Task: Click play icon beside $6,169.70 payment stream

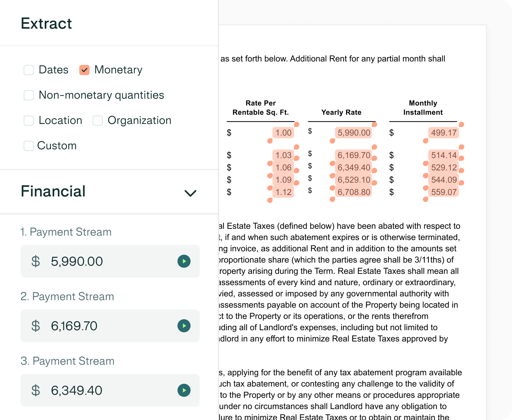Action: (184, 326)
